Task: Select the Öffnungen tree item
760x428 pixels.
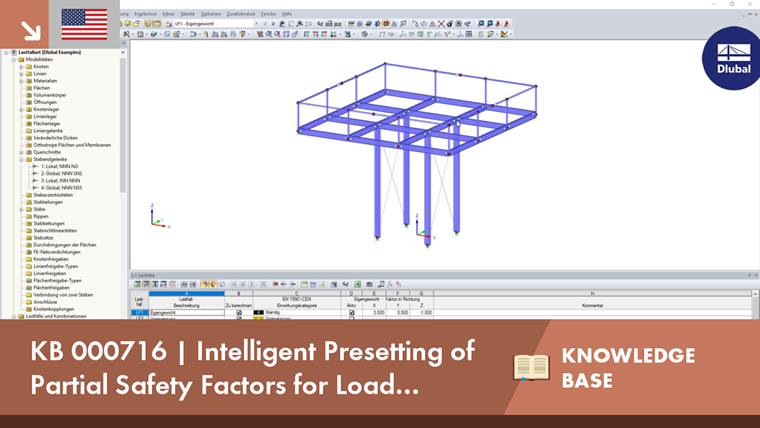Action: click(45, 102)
